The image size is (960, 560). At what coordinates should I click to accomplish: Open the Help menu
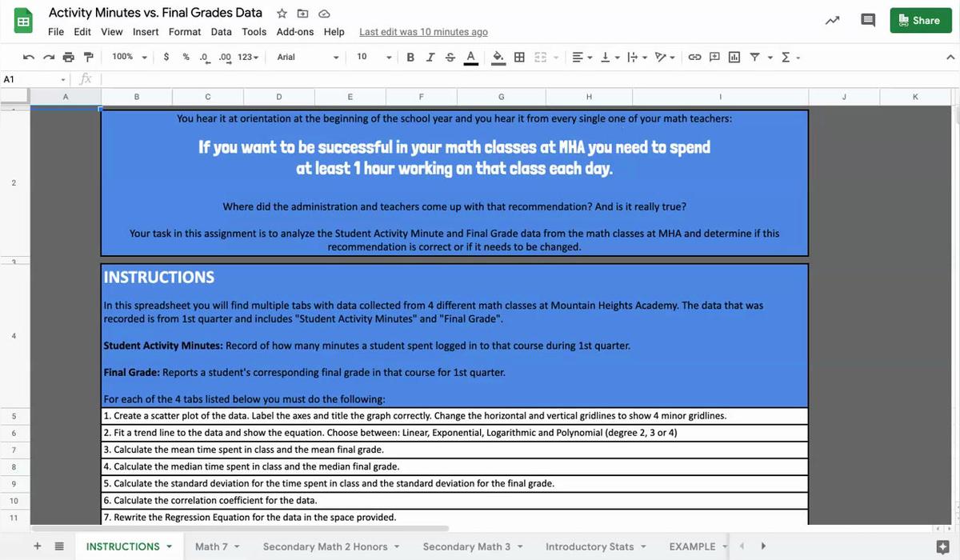[x=334, y=32]
